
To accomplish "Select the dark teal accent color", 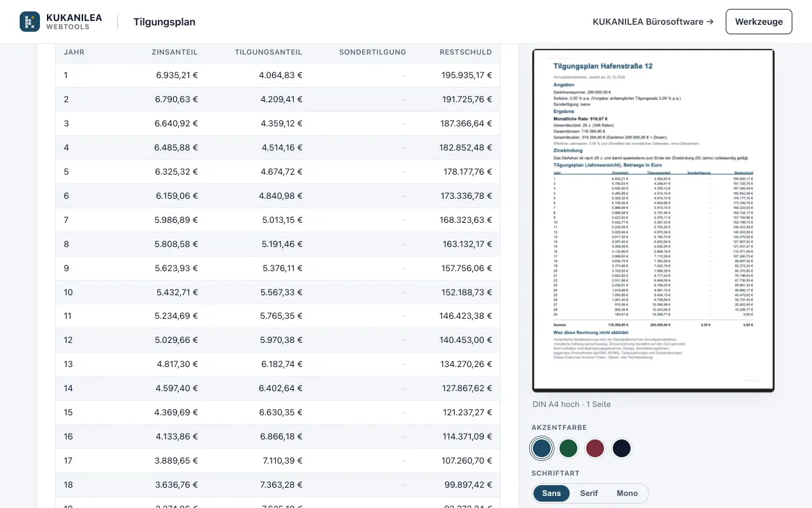I will (x=542, y=448).
